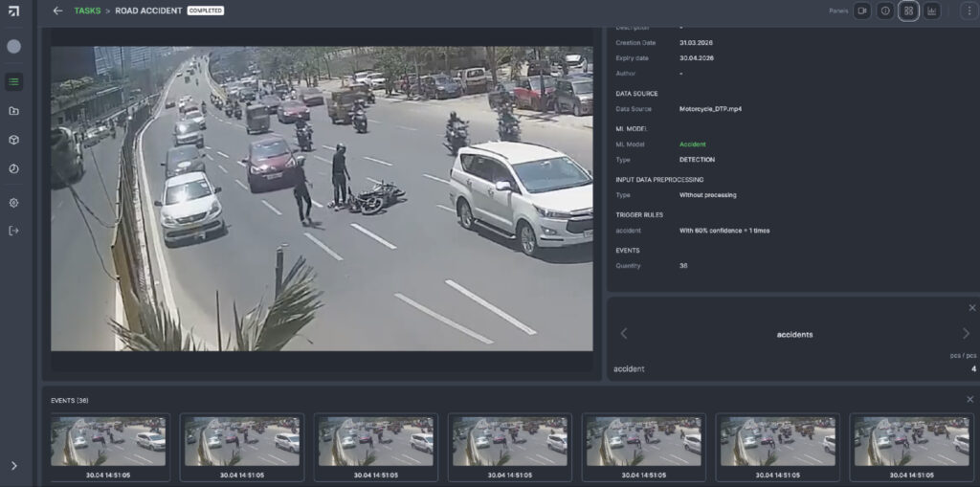Image resolution: width=980 pixels, height=487 pixels.
Task: Go to next chart with right chevron
Action: [x=967, y=334]
